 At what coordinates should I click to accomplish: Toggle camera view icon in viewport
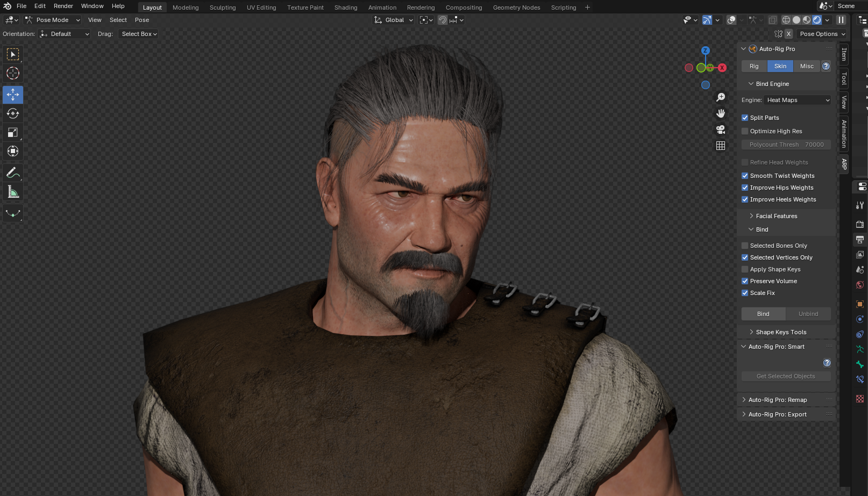coord(721,130)
